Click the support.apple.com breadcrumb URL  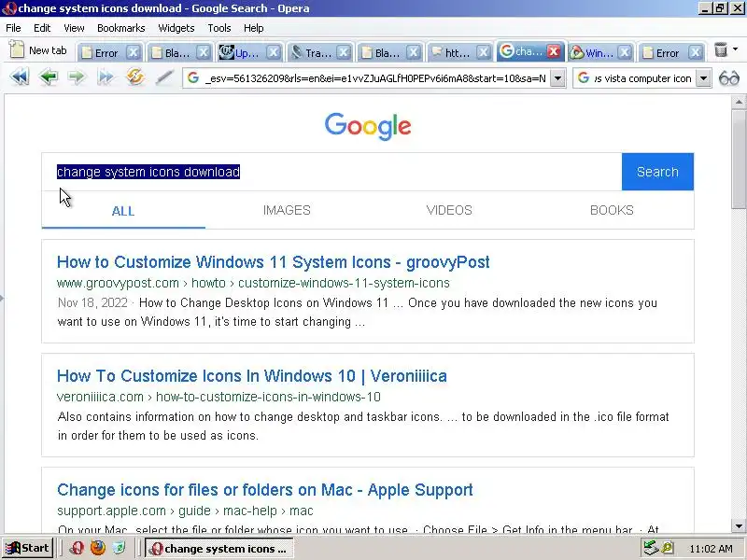pos(185,511)
